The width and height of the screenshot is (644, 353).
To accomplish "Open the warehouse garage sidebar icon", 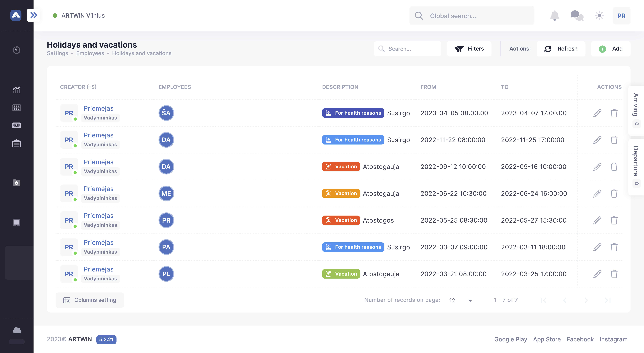I will click(17, 143).
